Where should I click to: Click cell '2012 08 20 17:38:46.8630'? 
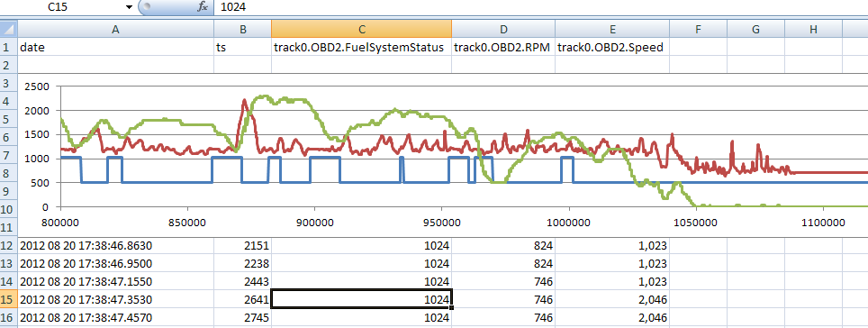coord(115,246)
